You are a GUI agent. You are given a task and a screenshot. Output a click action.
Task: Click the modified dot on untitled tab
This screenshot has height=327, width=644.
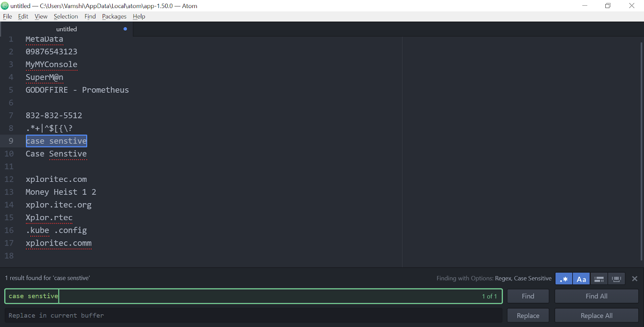click(x=125, y=29)
